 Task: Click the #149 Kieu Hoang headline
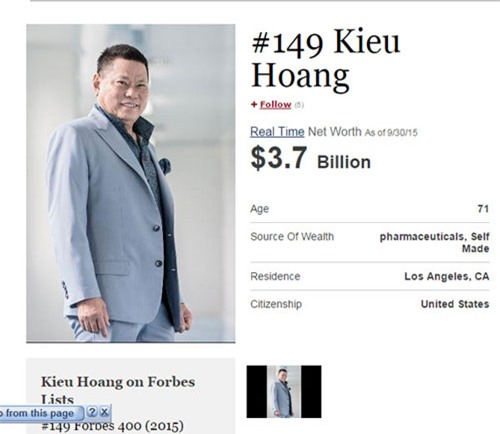[325, 59]
